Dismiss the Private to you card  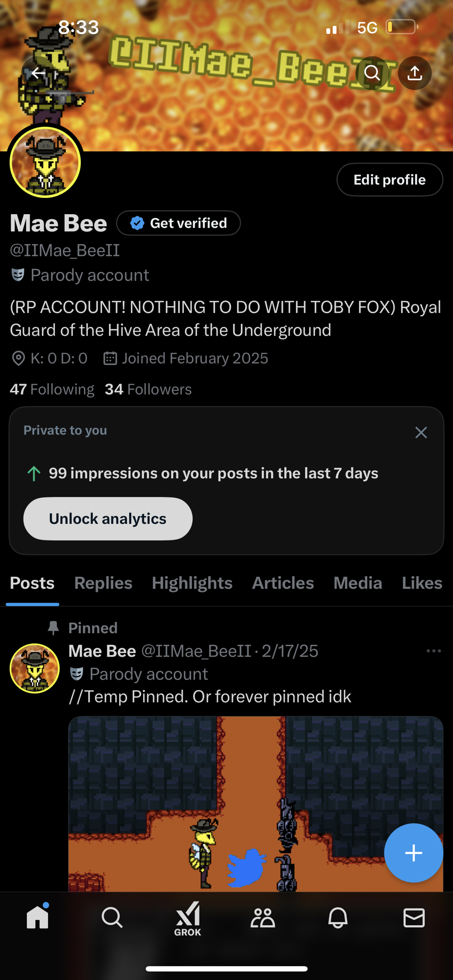coord(421,433)
